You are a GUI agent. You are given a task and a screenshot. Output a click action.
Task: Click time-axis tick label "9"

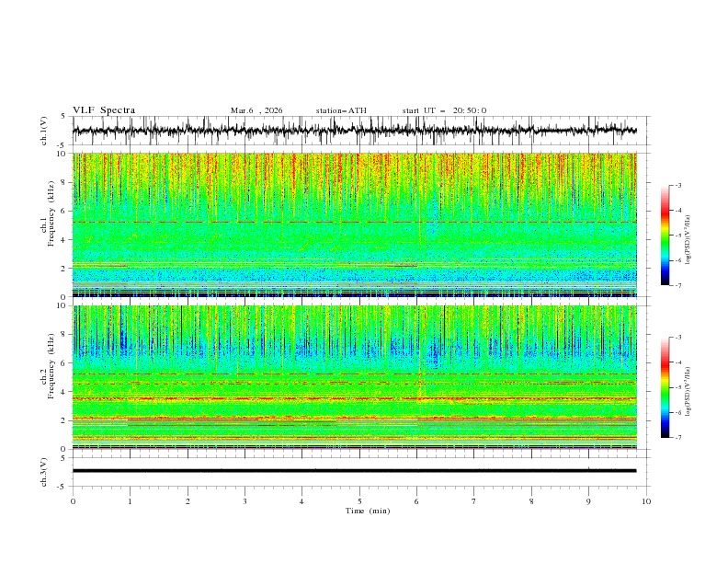click(588, 501)
